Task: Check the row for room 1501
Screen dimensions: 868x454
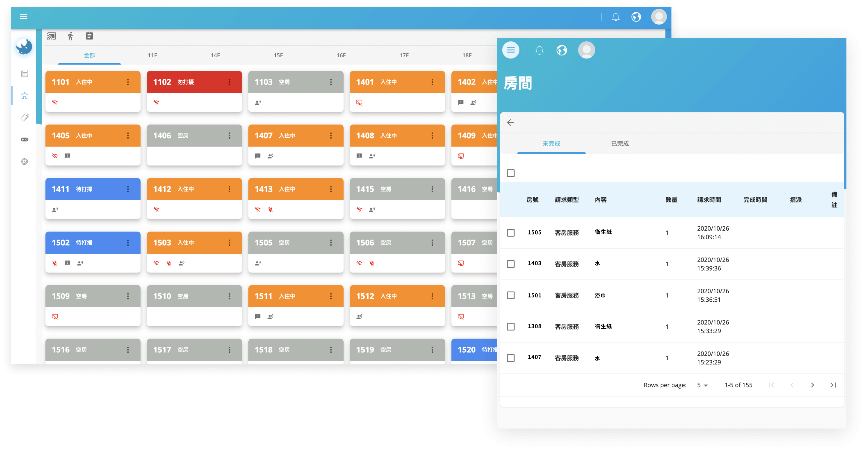Action: click(x=511, y=295)
